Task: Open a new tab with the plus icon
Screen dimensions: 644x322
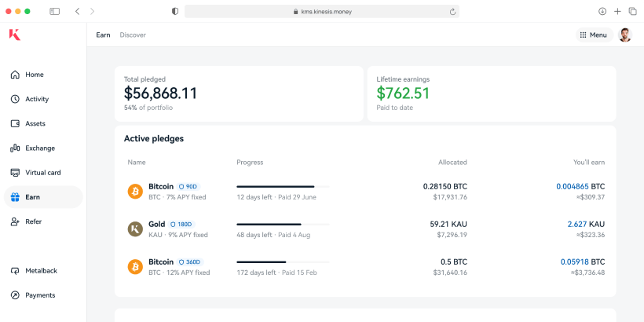Action: tap(617, 12)
